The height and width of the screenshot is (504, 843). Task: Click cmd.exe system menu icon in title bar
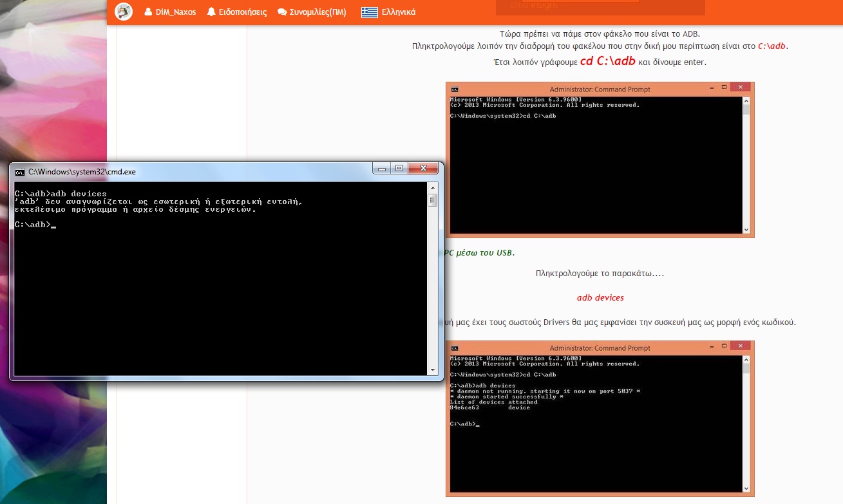coord(20,172)
